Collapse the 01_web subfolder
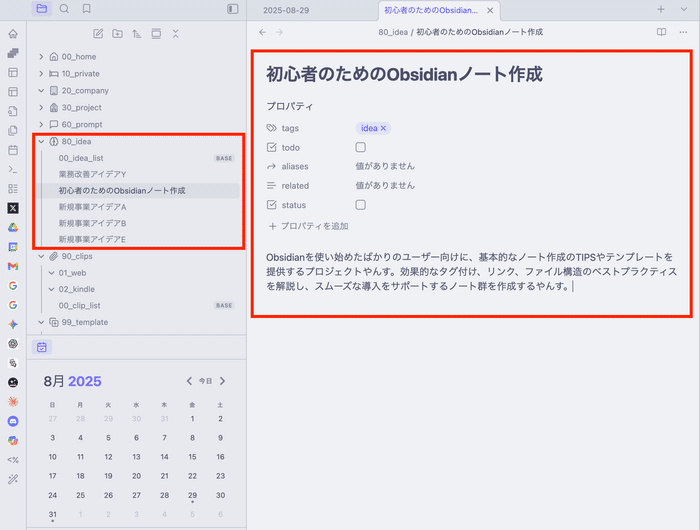This screenshot has width=700, height=530. [x=51, y=273]
